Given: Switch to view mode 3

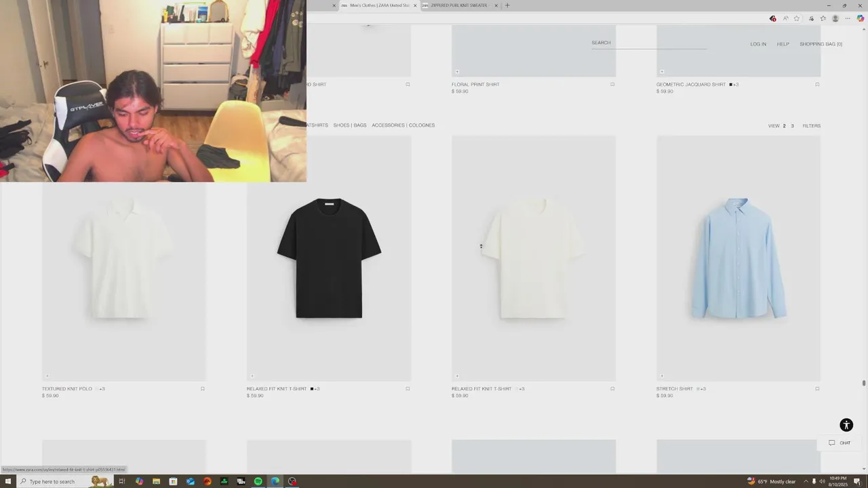Looking at the screenshot, I should click(792, 126).
